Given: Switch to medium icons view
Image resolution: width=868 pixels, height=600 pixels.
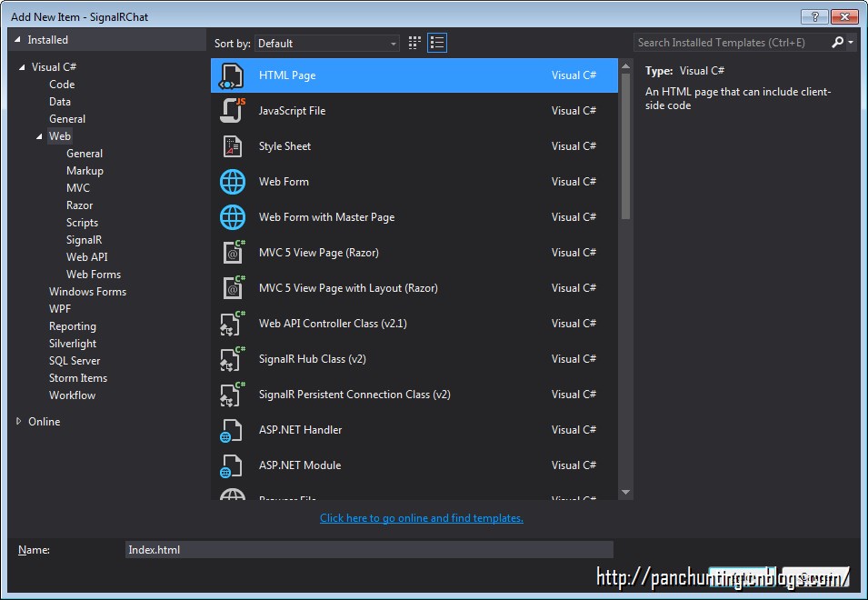Looking at the screenshot, I should click(414, 43).
